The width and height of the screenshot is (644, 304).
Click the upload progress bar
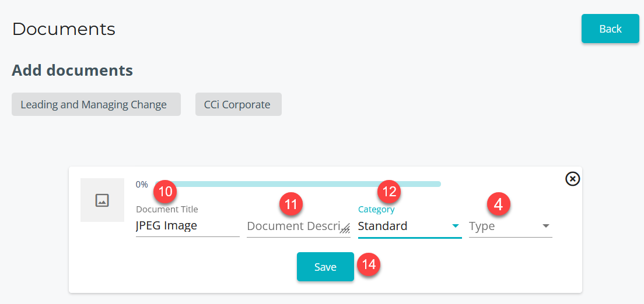coord(303,184)
